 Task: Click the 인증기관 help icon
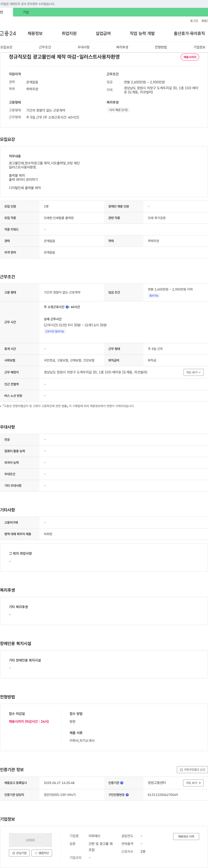122,783
